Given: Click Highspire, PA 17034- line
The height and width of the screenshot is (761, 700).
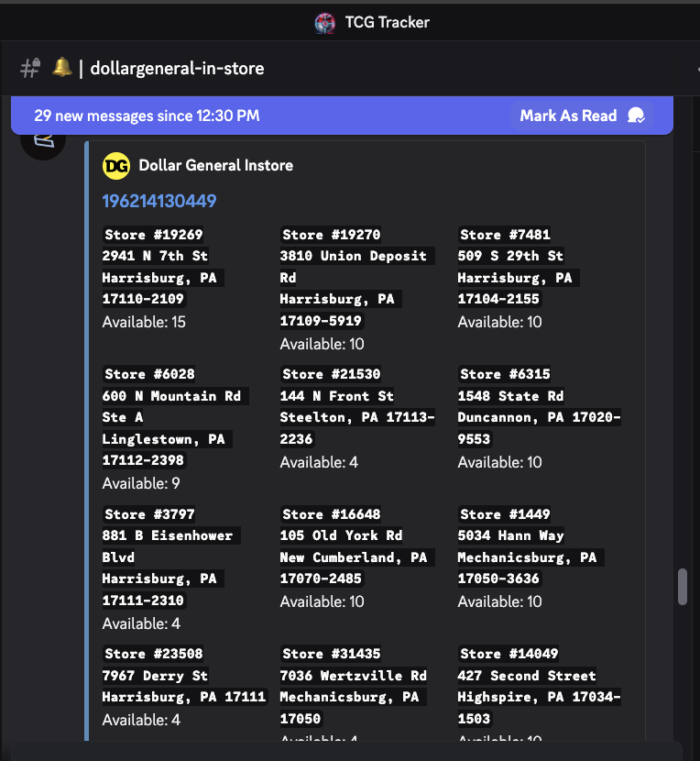Looking at the screenshot, I should click(x=540, y=697).
